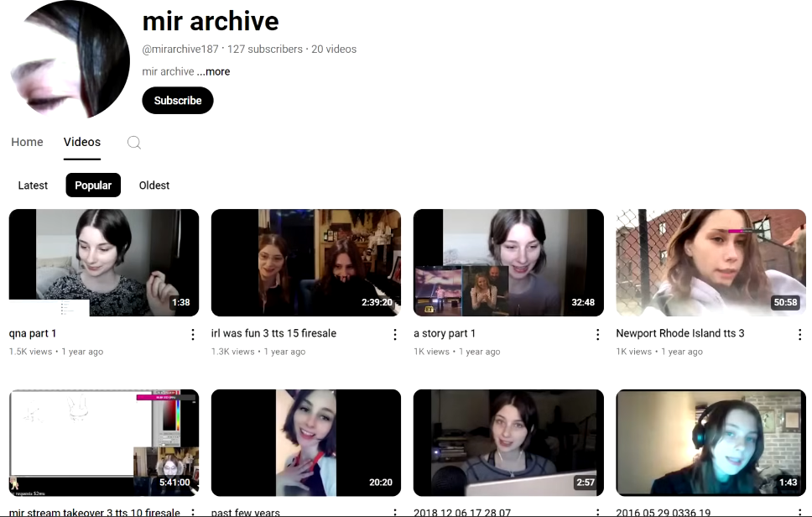Open the irl was fun 3 tts 15 firesale title
The image size is (812, 517).
point(273,334)
